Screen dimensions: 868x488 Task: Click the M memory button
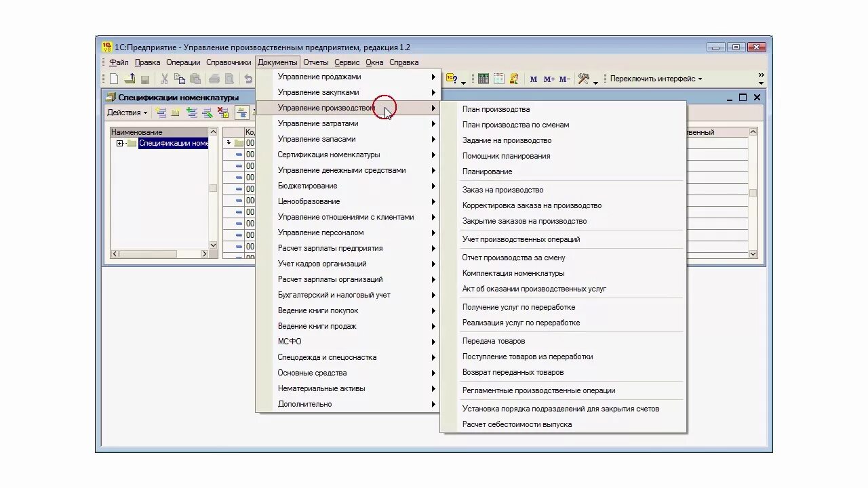point(533,79)
